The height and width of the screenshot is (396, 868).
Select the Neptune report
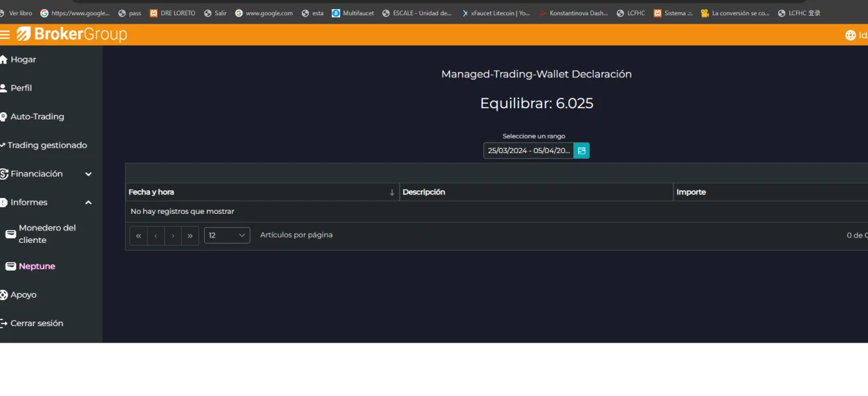point(36,267)
